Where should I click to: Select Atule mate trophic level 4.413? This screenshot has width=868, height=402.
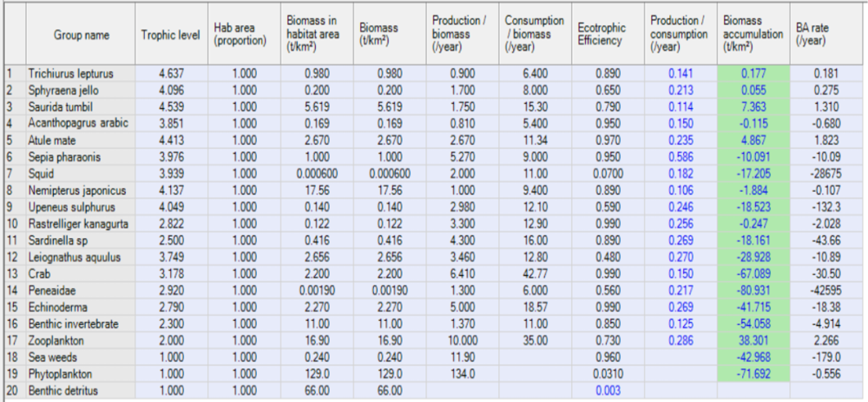[171, 141]
